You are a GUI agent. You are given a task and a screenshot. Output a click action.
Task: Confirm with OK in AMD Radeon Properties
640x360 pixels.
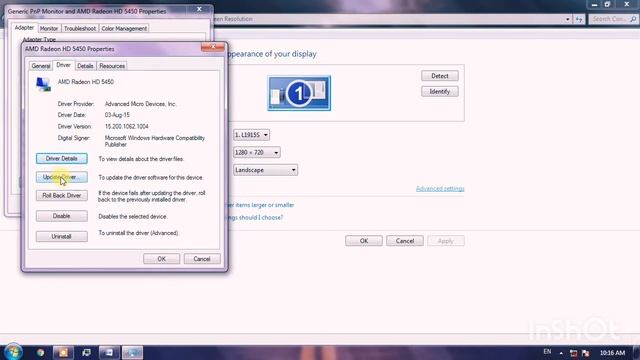click(162, 259)
